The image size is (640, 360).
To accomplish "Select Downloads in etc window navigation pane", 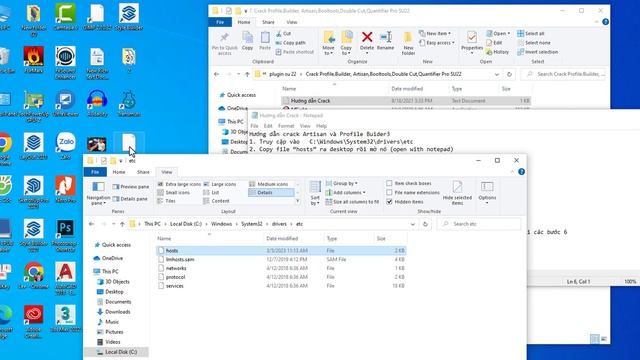I will click(117, 312).
